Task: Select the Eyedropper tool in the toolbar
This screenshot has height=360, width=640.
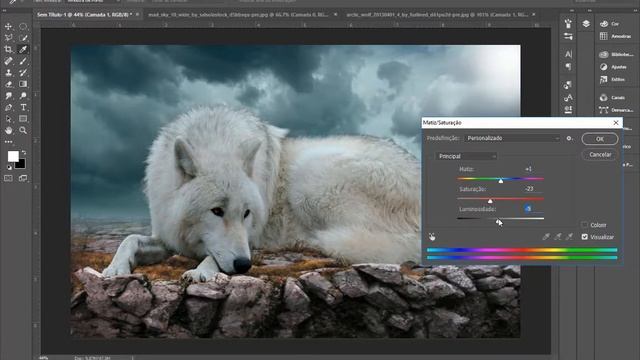Action: tap(23, 49)
